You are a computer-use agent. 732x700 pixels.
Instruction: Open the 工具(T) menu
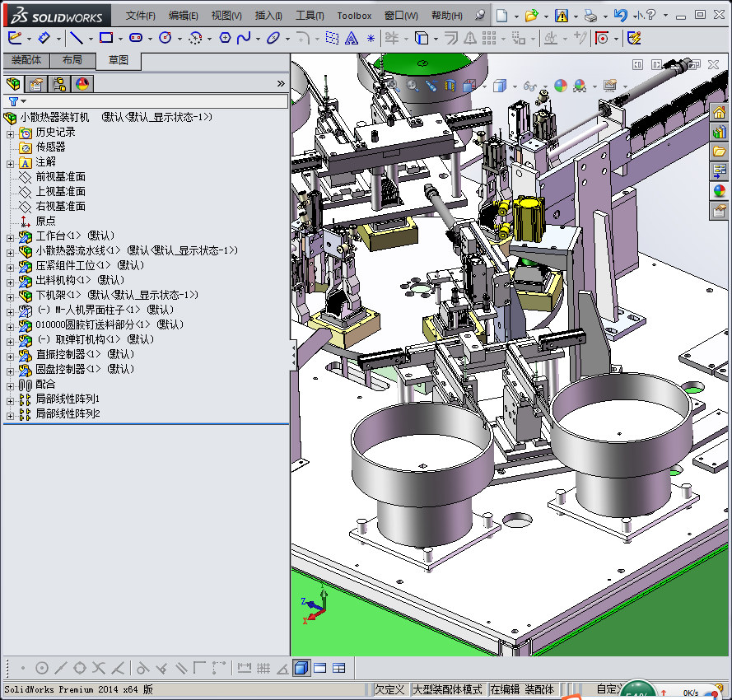[310, 15]
